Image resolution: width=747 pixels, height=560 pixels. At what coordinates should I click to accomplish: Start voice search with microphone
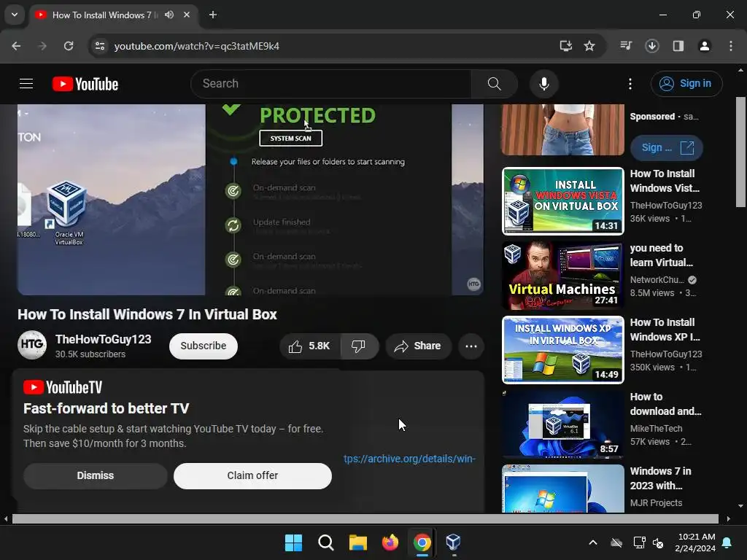pos(543,84)
